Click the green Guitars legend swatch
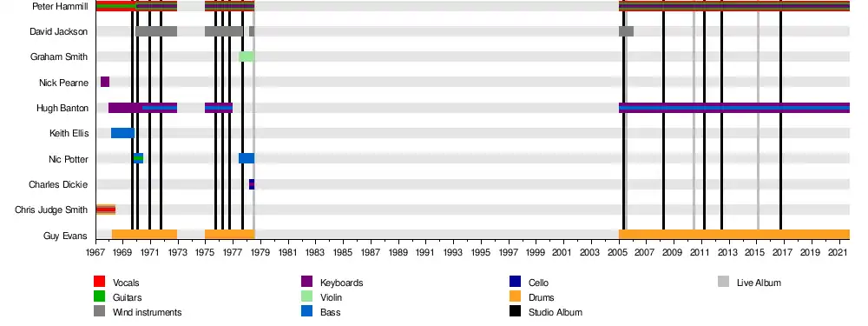Screen dimensions: 868x326 [x=99, y=296]
